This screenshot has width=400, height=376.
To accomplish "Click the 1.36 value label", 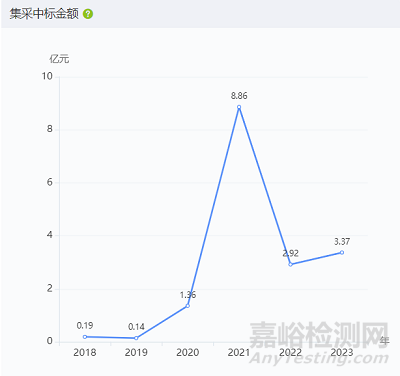I will coord(188,295).
